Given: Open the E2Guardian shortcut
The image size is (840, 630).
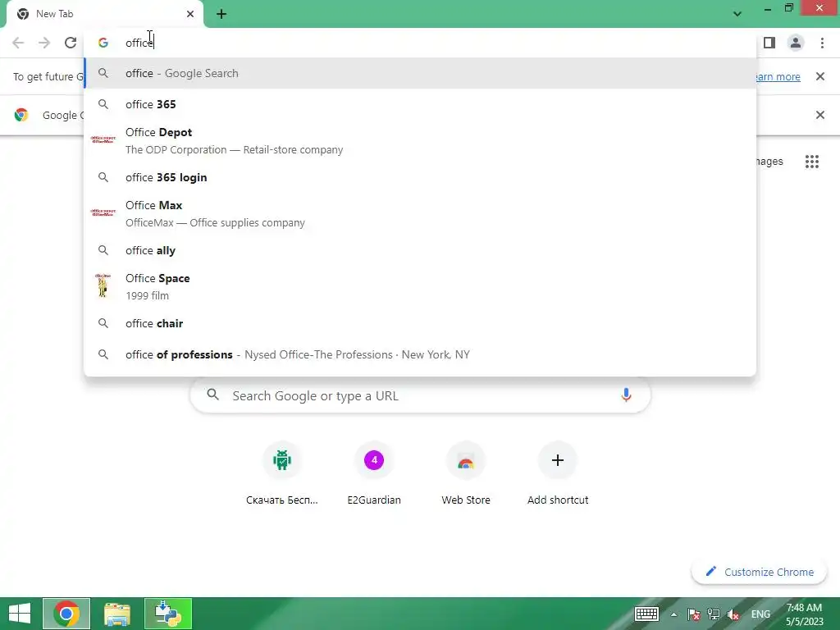Looking at the screenshot, I should pos(374,460).
